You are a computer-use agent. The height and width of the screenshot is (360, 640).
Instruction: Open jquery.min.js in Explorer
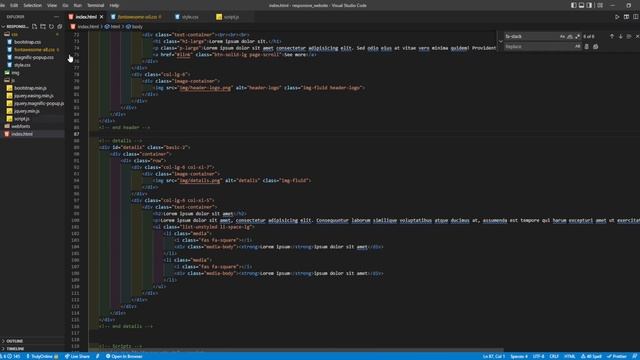27,111
